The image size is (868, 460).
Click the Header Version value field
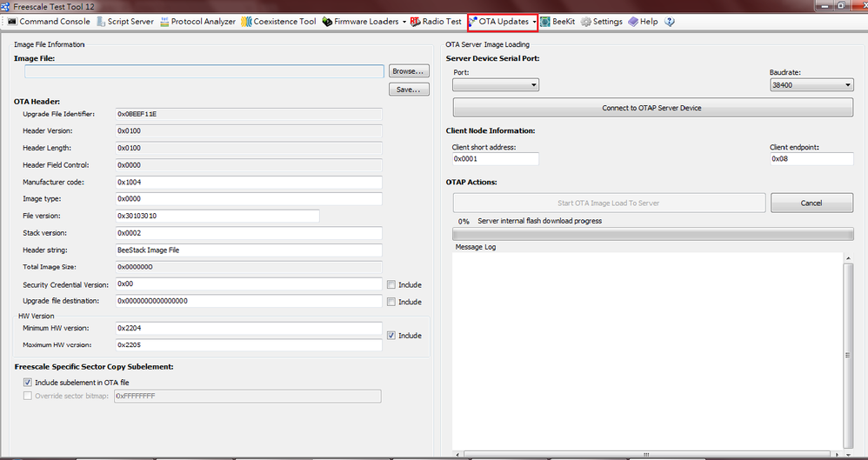pos(249,131)
